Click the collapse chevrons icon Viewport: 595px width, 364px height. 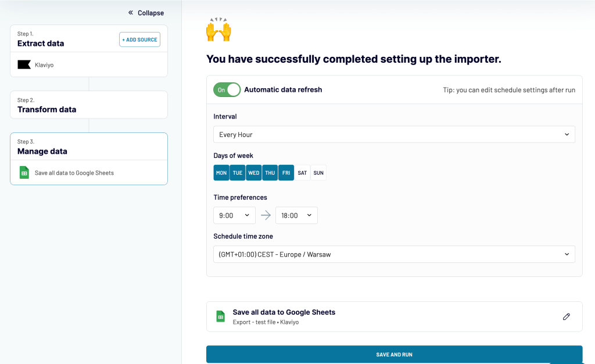point(130,12)
